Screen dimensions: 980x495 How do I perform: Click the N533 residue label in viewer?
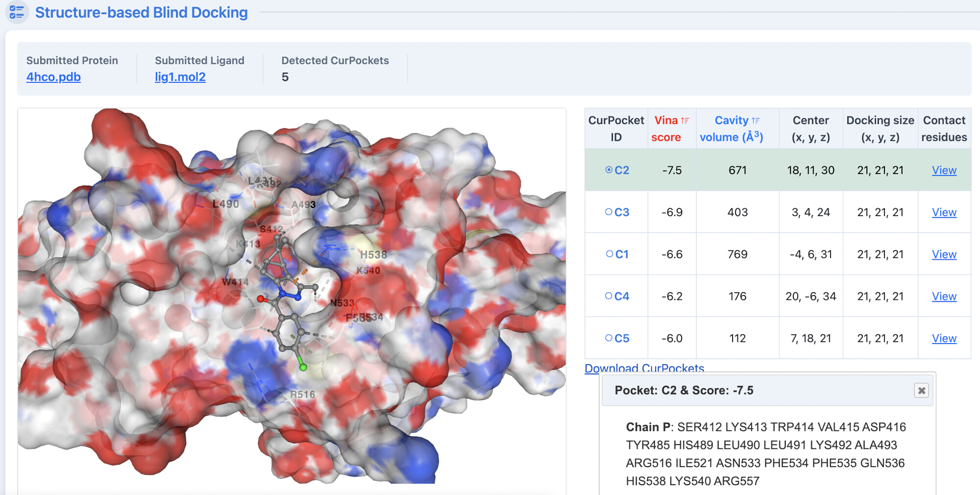tap(342, 303)
